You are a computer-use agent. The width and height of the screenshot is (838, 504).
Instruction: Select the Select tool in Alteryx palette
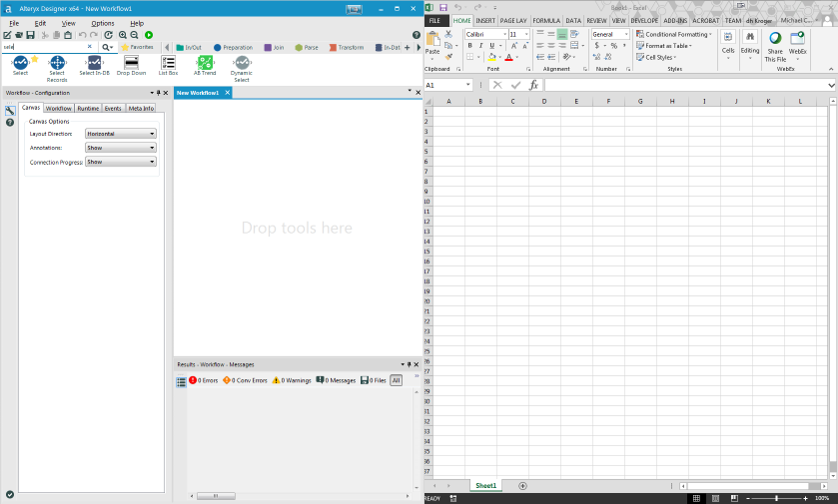point(20,63)
